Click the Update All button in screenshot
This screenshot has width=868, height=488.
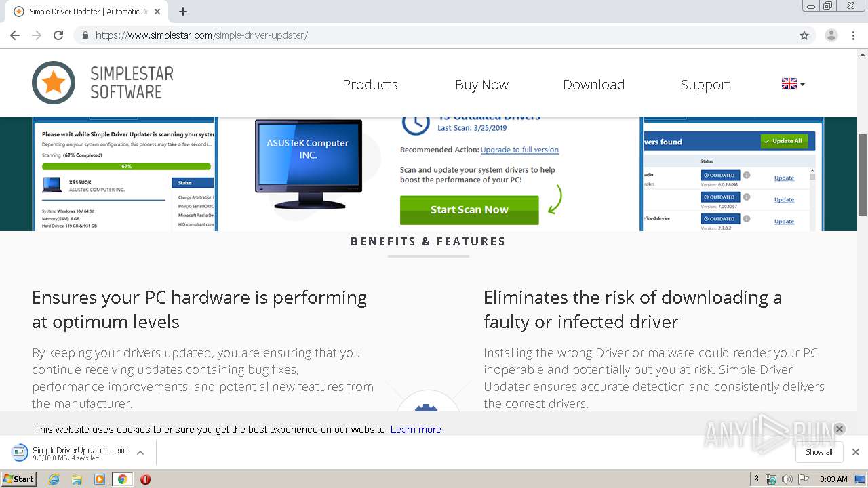(x=785, y=141)
